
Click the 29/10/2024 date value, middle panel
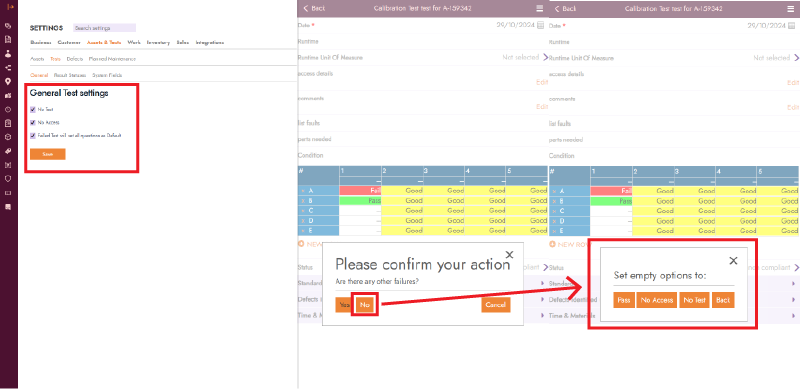515,25
